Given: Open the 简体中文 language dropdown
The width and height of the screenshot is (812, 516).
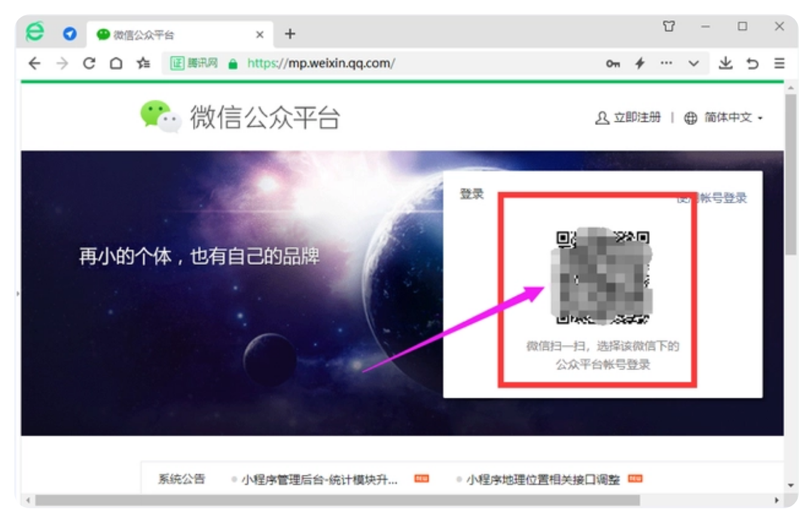Looking at the screenshot, I should (x=734, y=118).
